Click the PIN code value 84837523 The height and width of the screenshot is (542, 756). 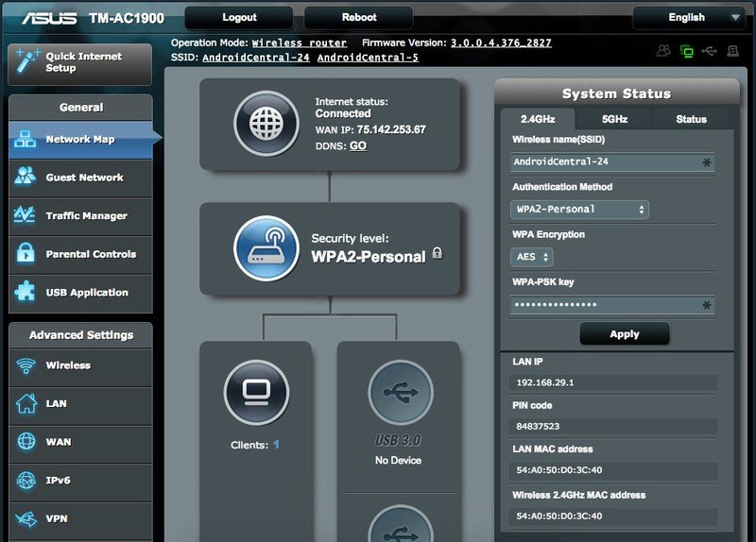538,427
